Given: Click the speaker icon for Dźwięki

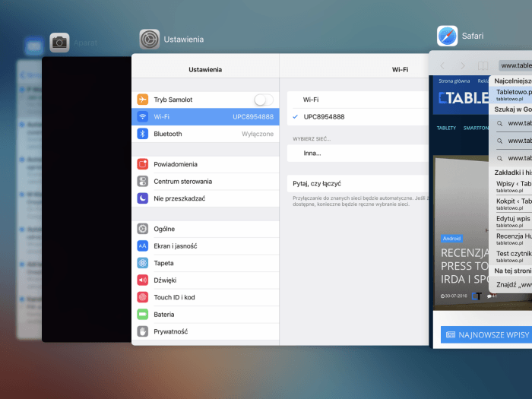Looking at the screenshot, I should point(143,280).
